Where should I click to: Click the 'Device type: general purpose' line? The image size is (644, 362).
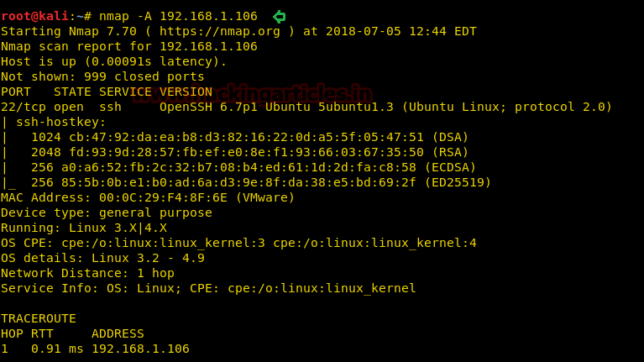106,212
